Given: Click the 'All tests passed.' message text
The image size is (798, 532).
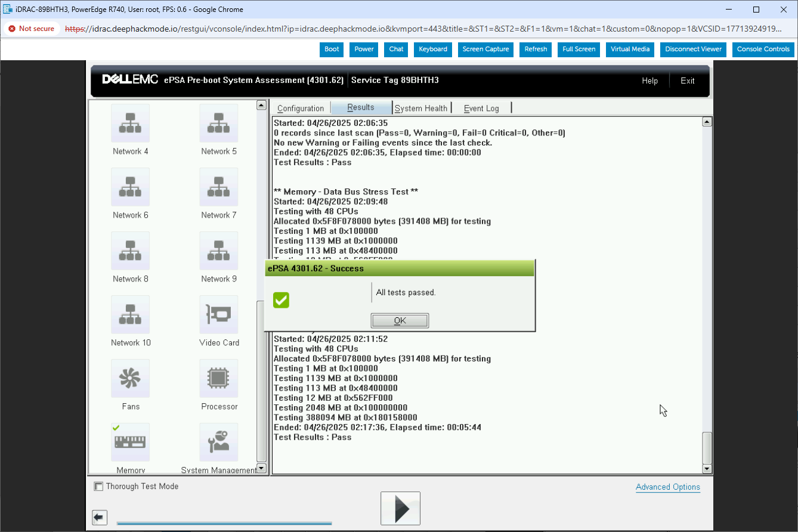Looking at the screenshot, I should tap(406, 293).
